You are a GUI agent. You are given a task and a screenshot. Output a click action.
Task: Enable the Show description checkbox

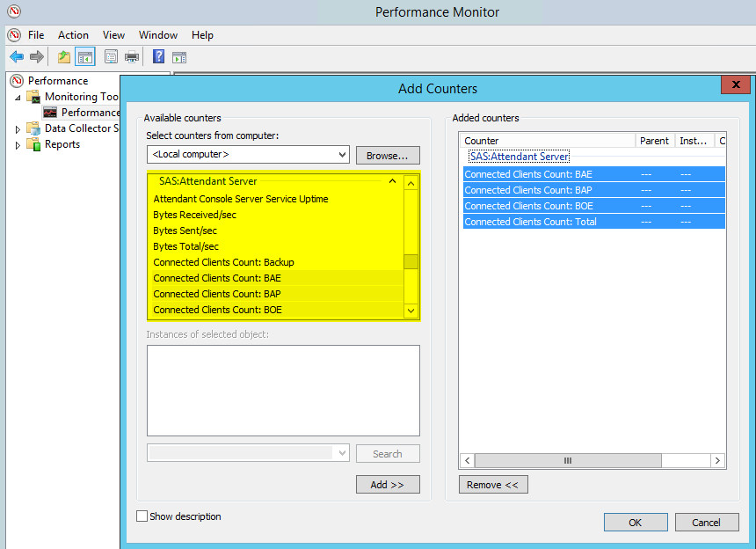[x=142, y=516]
